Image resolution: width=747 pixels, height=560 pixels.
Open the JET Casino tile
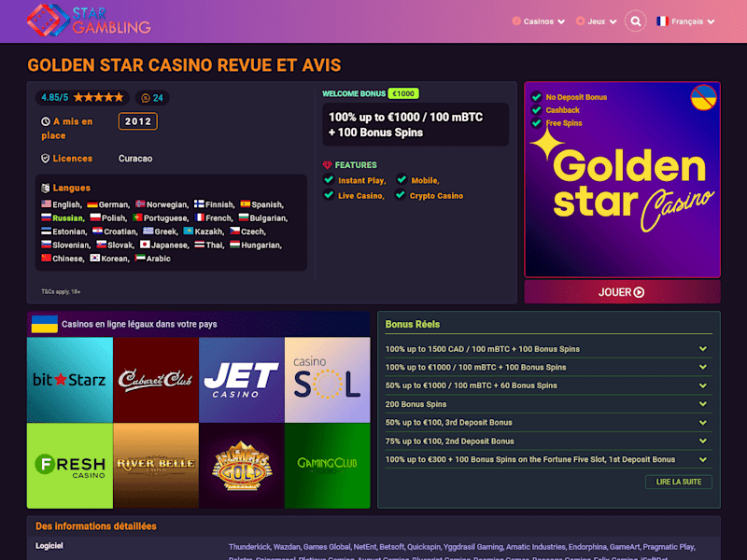[242, 380]
